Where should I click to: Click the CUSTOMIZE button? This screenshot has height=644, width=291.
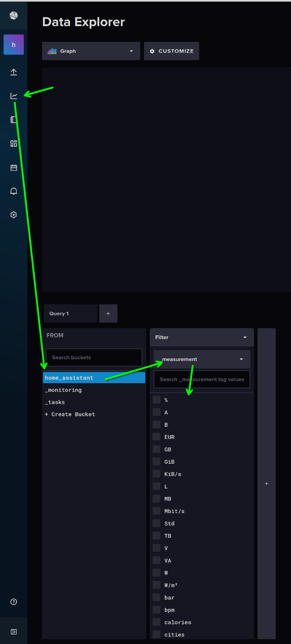tap(171, 51)
